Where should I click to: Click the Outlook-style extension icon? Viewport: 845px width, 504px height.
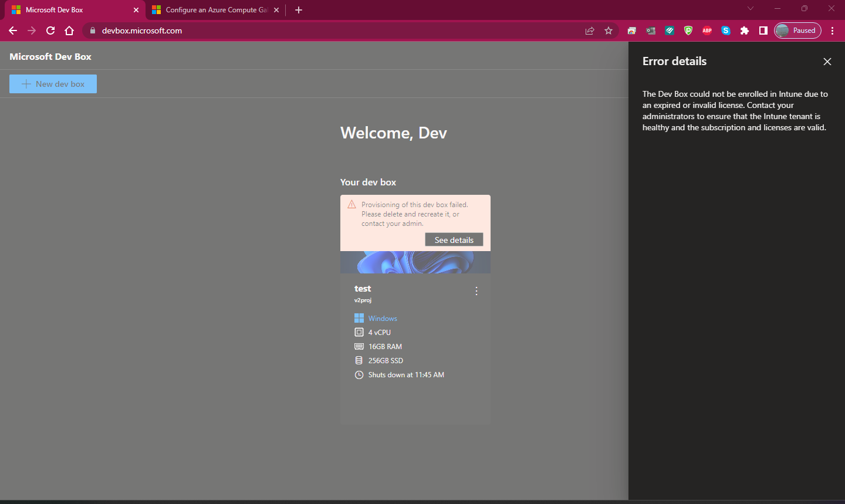651,31
